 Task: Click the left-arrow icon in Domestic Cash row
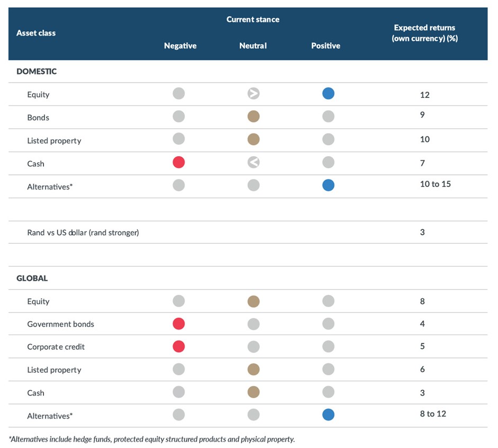click(253, 163)
